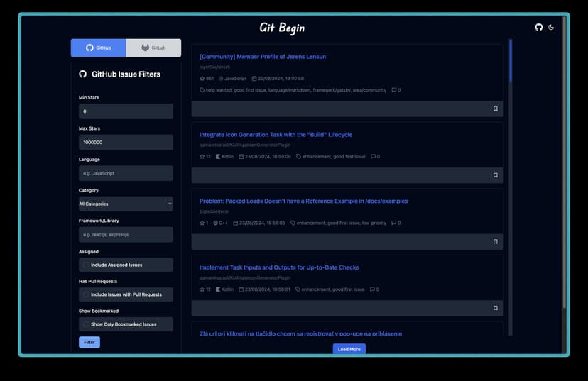Toggle dark mode with the moon icon
Image resolution: width=588 pixels, height=381 pixels.
[x=551, y=28]
